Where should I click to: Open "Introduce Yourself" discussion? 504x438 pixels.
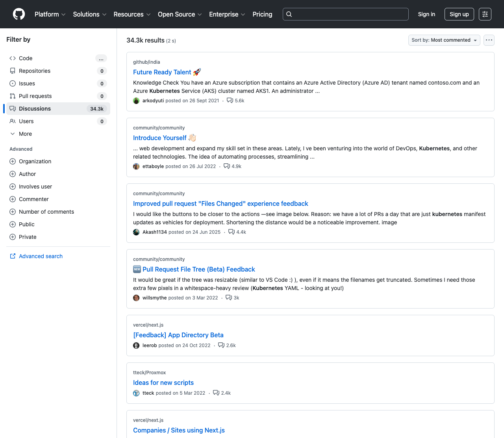[x=165, y=138]
